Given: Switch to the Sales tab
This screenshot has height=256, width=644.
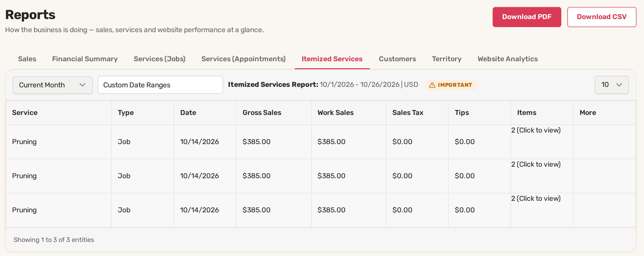Looking at the screenshot, I should click(x=27, y=59).
